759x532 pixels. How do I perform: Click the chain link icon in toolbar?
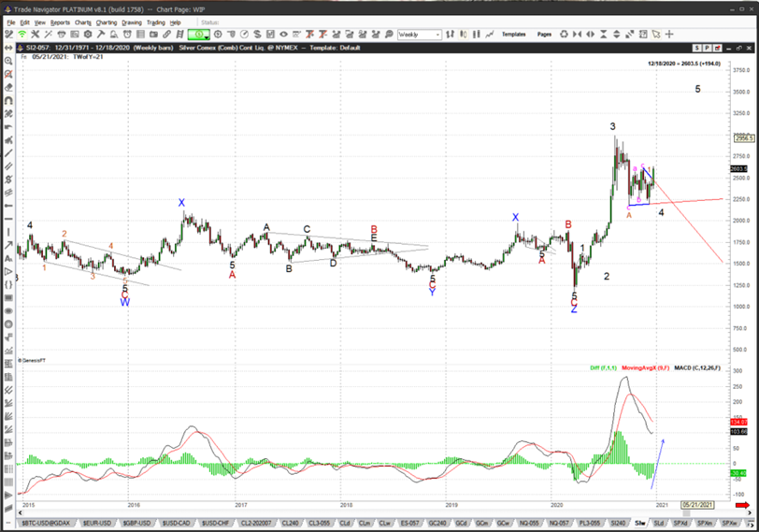pyautogui.click(x=166, y=35)
